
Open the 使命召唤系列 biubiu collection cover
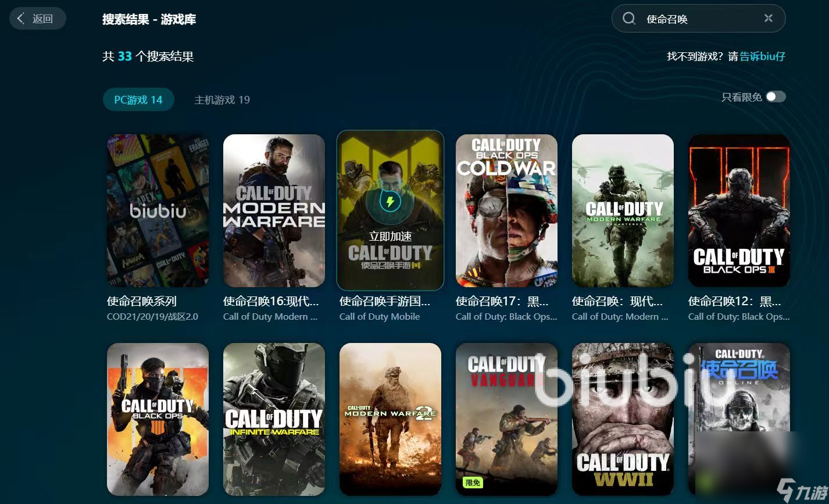click(x=158, y=210)
